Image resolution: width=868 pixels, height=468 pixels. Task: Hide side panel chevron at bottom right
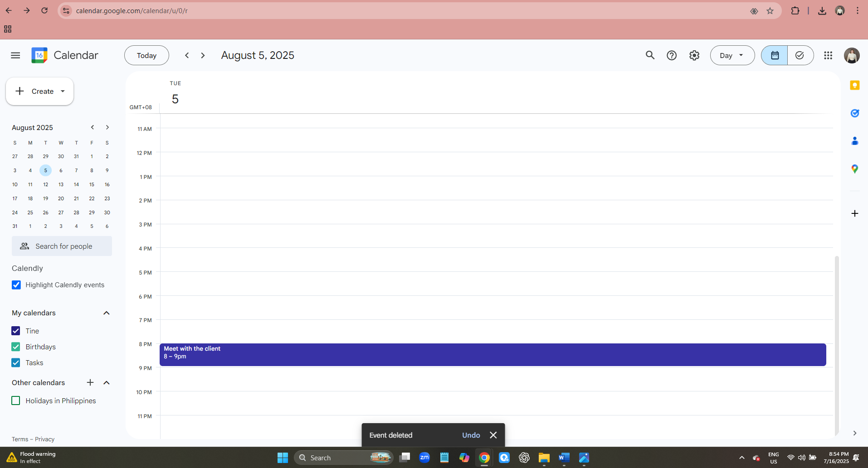coord(855,433)
